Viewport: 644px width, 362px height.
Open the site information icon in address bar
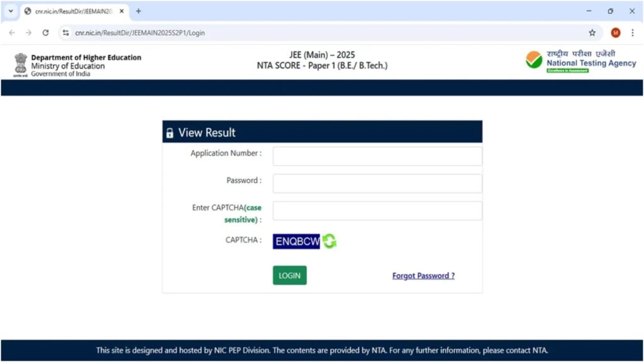point(65,32)
